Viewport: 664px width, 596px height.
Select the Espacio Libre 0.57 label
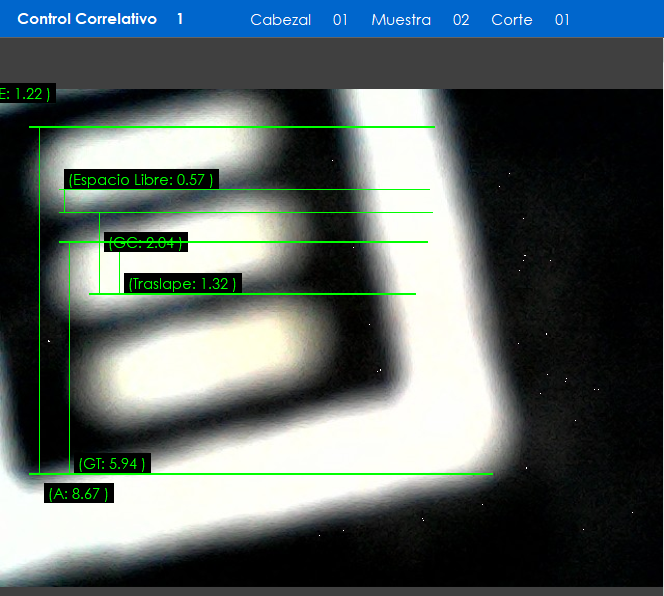141,180
